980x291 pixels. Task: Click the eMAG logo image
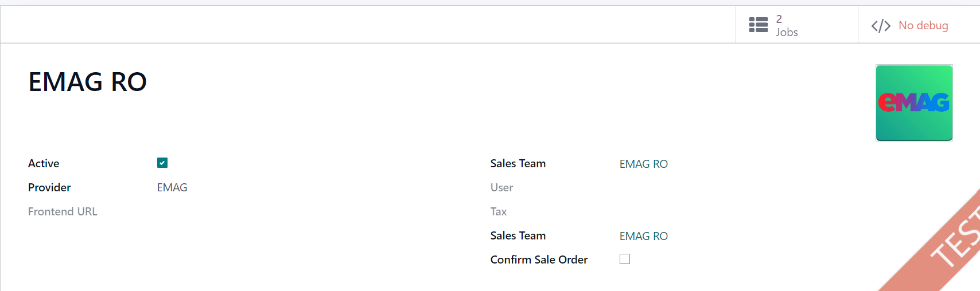pyautogui.click(x=914, y=103)
